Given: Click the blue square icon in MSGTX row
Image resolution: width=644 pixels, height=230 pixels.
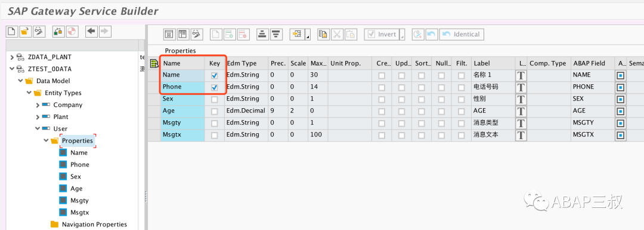Looking at the screenshot, I should coord(621,135).
